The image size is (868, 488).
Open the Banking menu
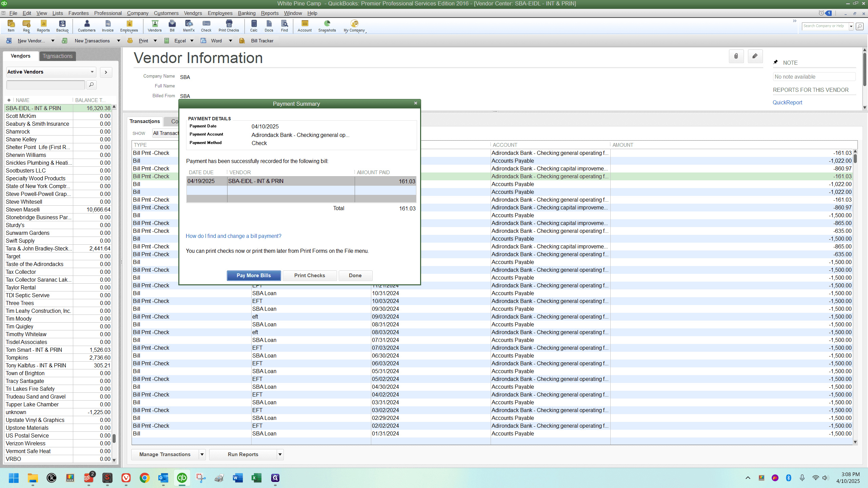pos(246,13)
